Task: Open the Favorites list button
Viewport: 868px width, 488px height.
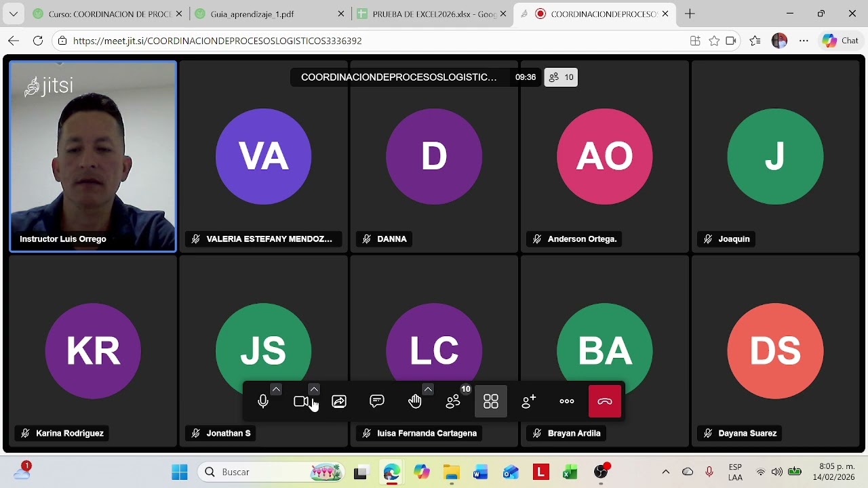Action: 755,41
